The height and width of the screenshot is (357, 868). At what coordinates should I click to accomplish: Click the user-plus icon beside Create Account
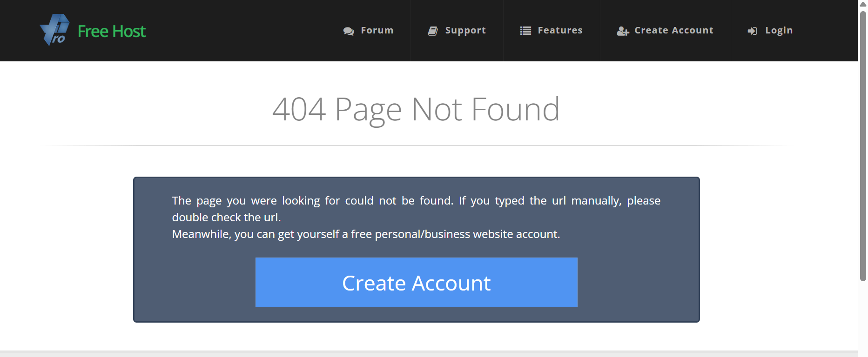[x=623, y=31]
